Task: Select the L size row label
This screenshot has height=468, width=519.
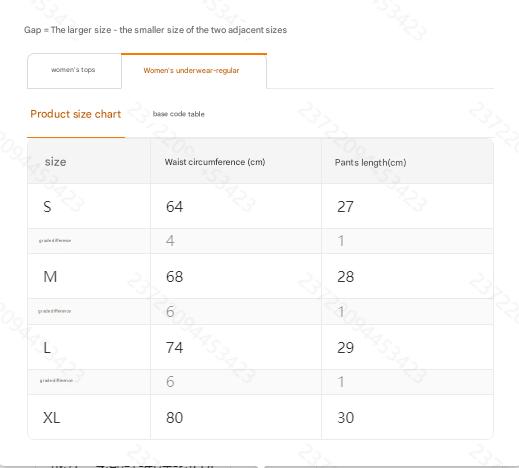Action: (x=47, y=348)
